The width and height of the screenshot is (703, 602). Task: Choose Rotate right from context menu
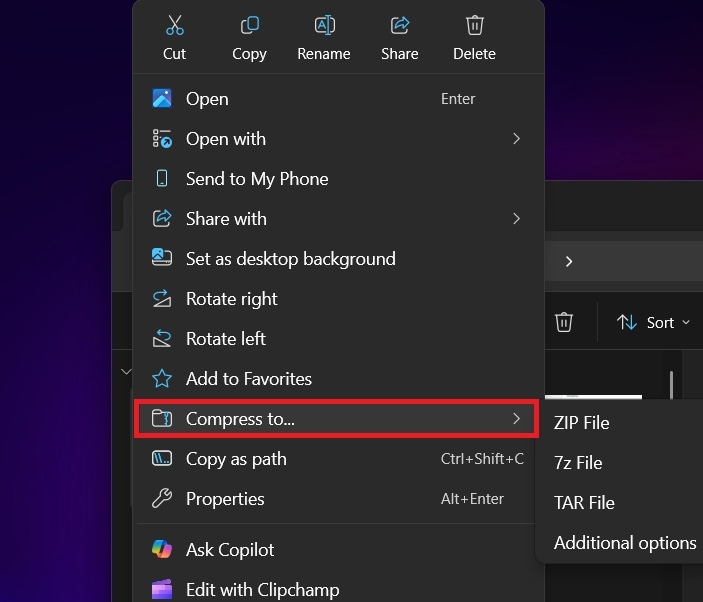pos(231,299)
